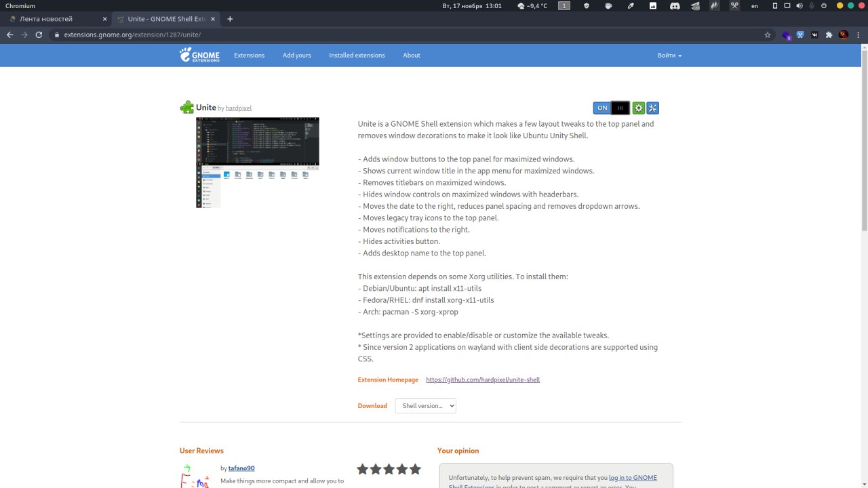Click the Unite extension screenshot thumbnail
Viewport: 868px width, 488px height.
258,163
